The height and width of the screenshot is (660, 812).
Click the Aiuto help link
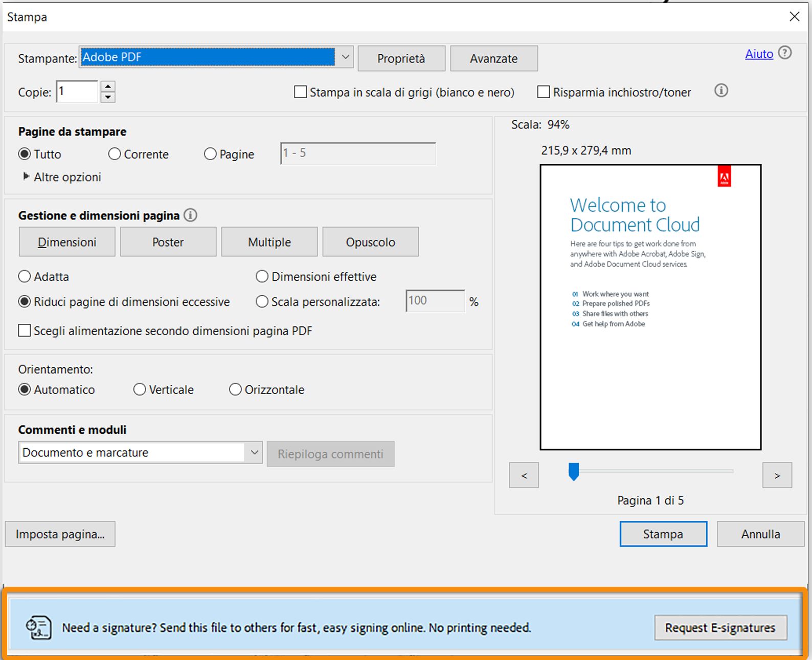tap(759, 54)
